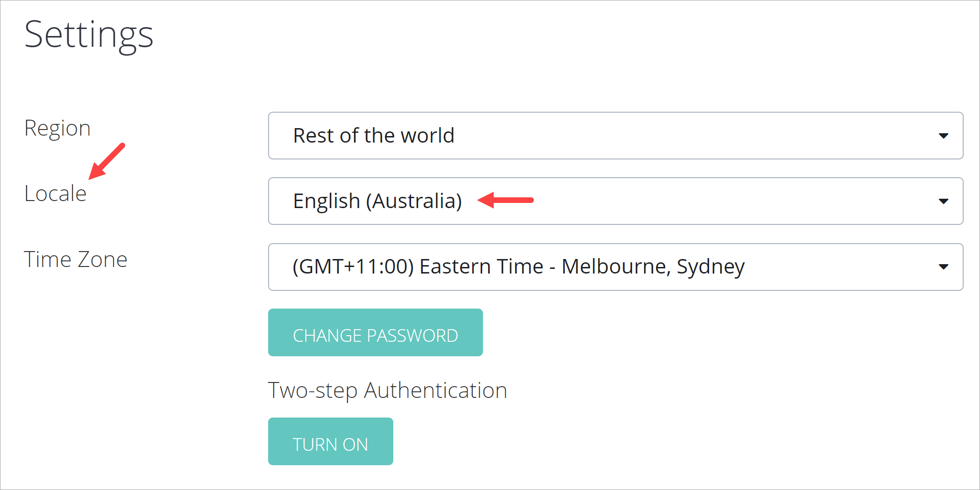Click the Region dropdown arrow
This screenshot has width=980, height=490.
click(943, 136)
